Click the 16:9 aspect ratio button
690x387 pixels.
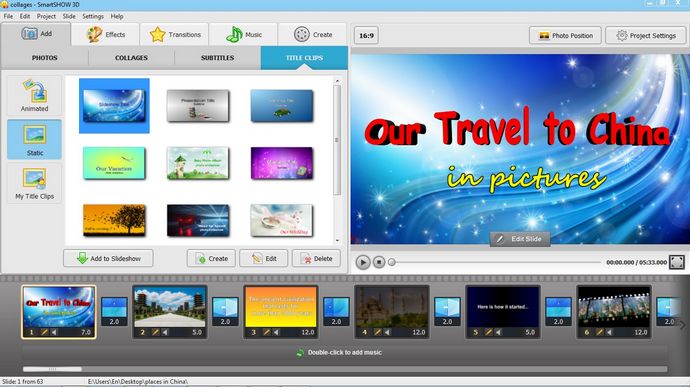pyautogui.click(x=366, y=36)
